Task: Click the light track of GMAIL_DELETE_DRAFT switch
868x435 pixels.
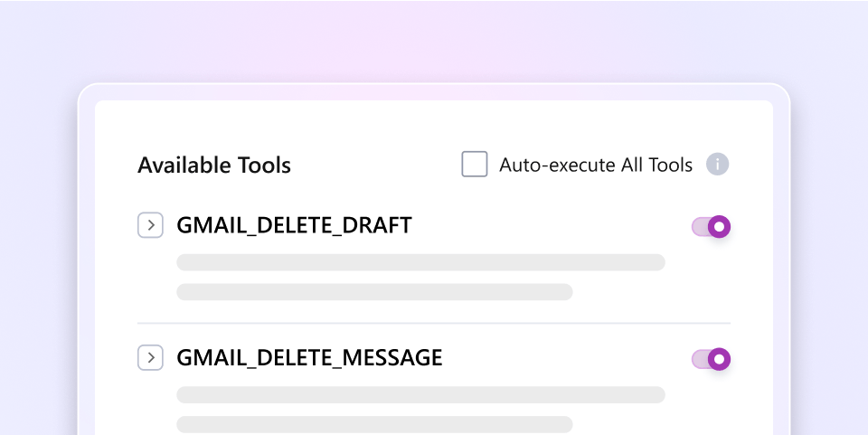Action: [699, 226]
